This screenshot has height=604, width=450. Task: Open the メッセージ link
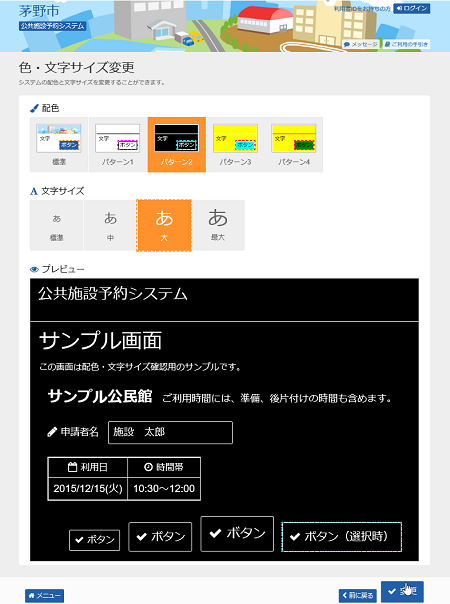pos(361,44)
